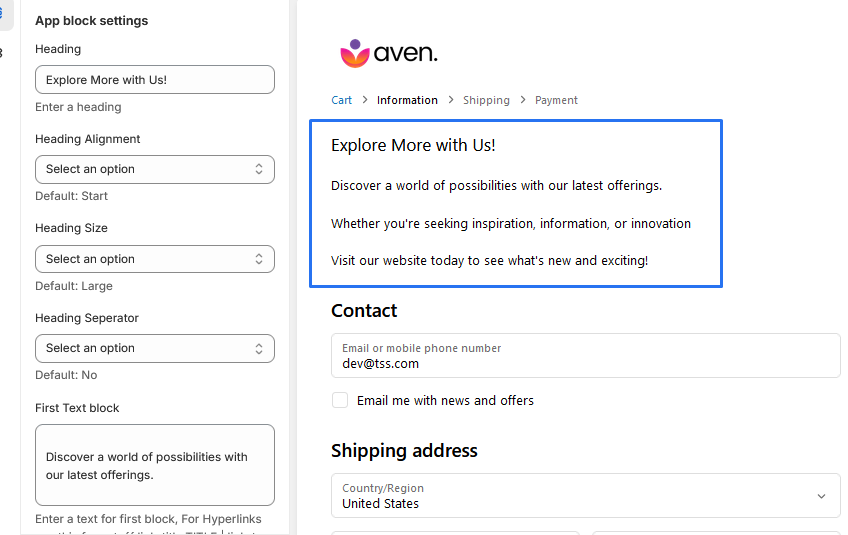Select the preview heading in the checkout block
This screenshot has width=848, height=535.
413,146
